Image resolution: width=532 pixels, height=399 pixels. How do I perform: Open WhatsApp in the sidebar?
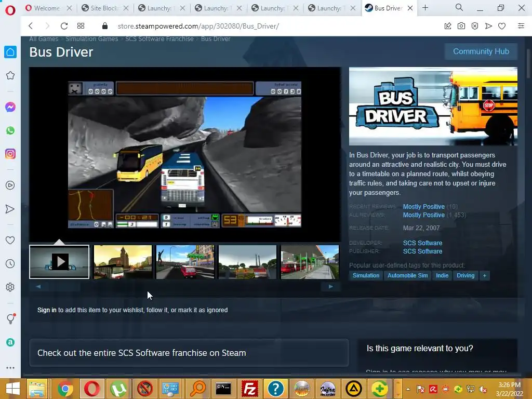coord(10,130)
